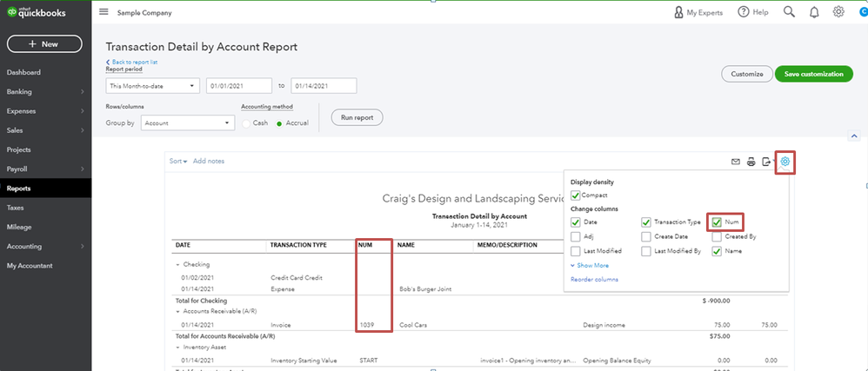The image size is (868, 371).
Task: Open the search magnifier
Action: tap(790, 12)
